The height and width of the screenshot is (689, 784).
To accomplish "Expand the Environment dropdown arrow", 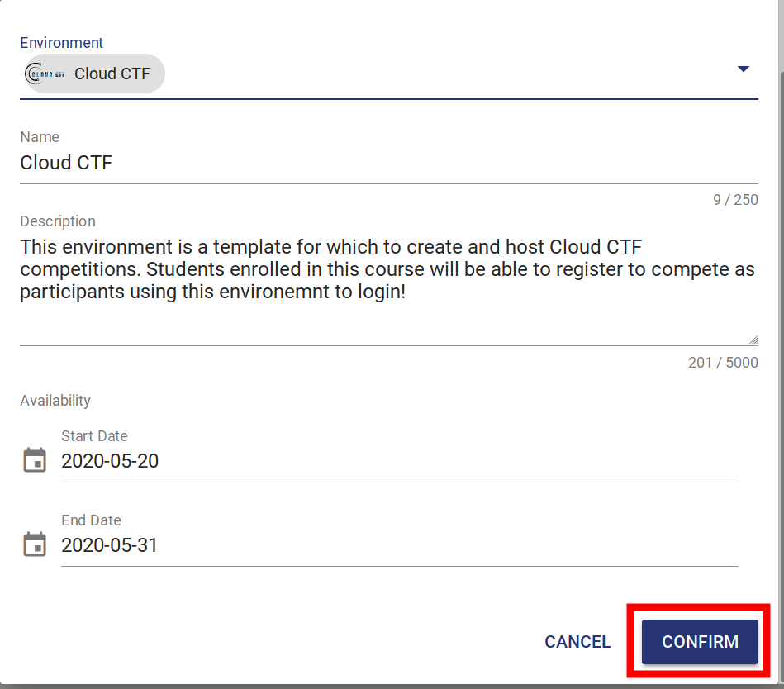I will point(743,69).
